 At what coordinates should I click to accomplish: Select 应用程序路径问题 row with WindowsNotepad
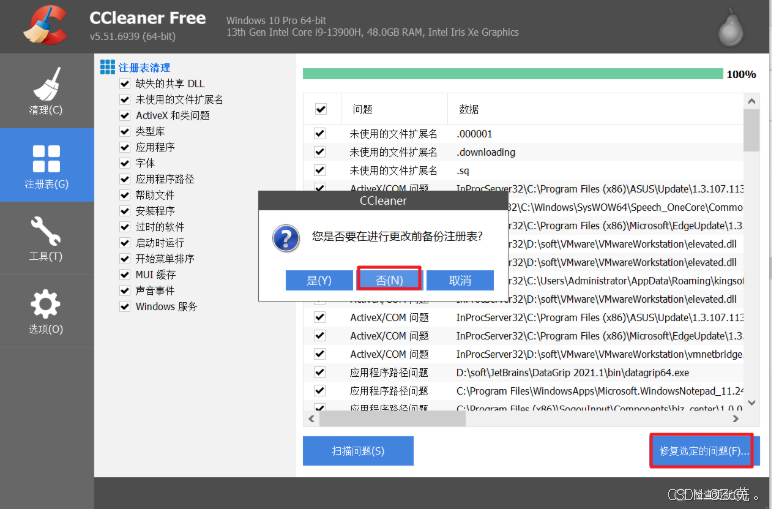(x=523, y=391)
